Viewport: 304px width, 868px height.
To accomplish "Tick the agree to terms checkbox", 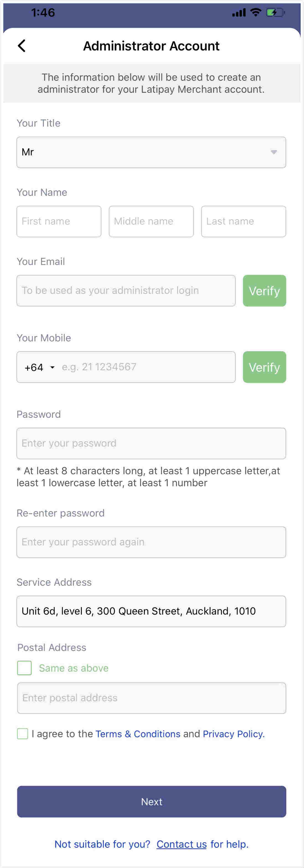I will click(23, 733).
